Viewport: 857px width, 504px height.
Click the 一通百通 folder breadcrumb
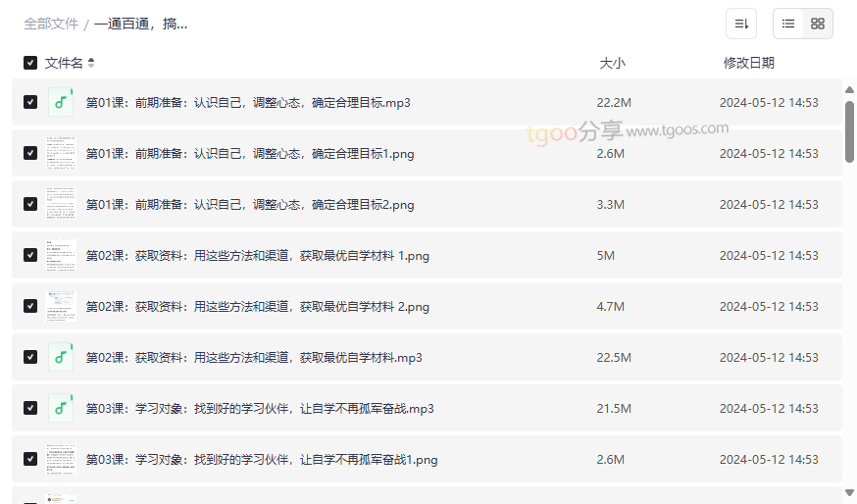141,24
